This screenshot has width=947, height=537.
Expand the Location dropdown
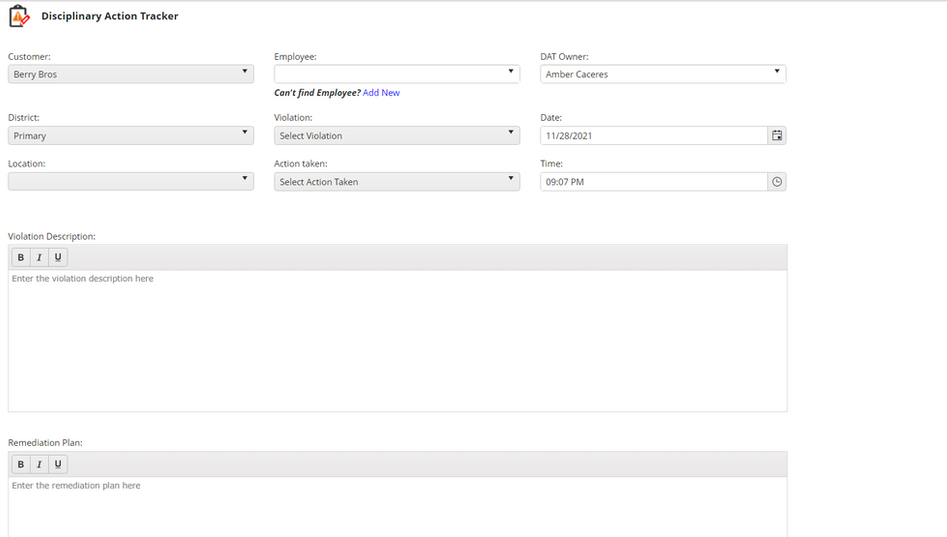130,181
